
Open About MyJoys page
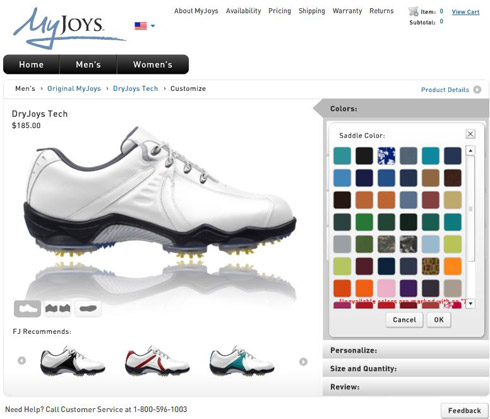196,11
